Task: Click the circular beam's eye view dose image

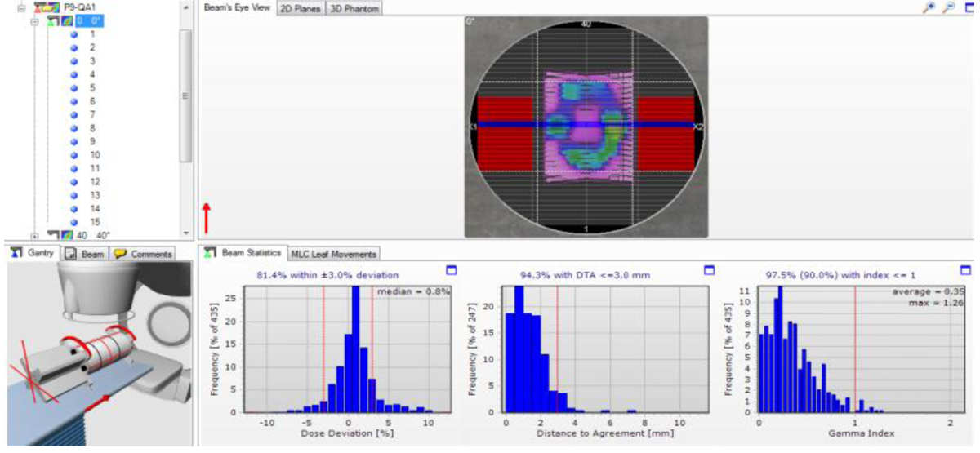Action: click(586, 127)
